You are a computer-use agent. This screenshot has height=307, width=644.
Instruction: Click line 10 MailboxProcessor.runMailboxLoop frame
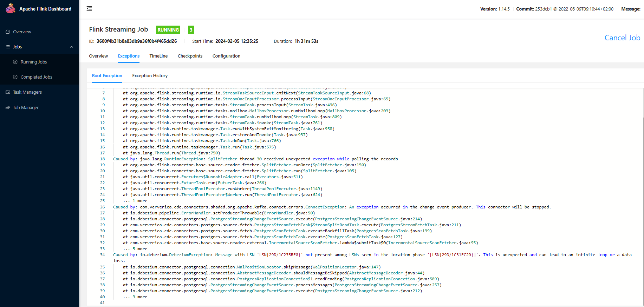[x=256, y=111]
